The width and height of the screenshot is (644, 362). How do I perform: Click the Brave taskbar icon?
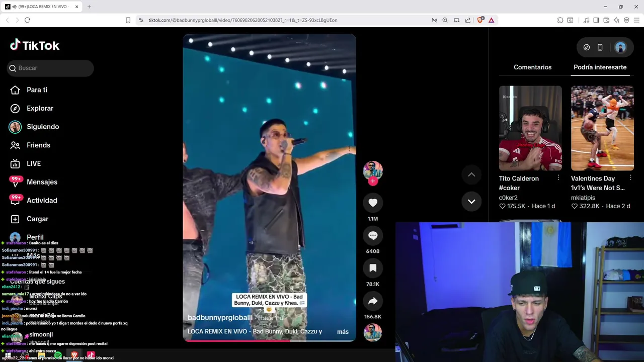[x=74, y=355]
